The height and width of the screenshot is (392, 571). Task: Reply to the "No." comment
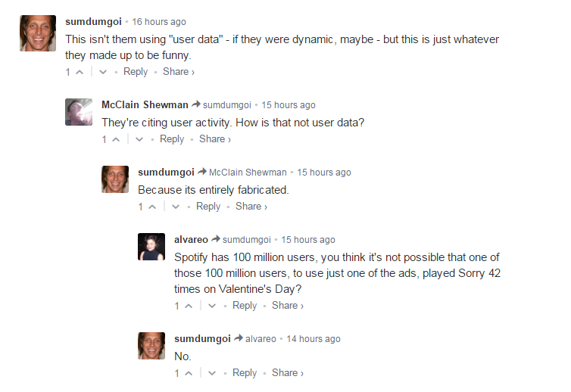click(x=245, y=373)
